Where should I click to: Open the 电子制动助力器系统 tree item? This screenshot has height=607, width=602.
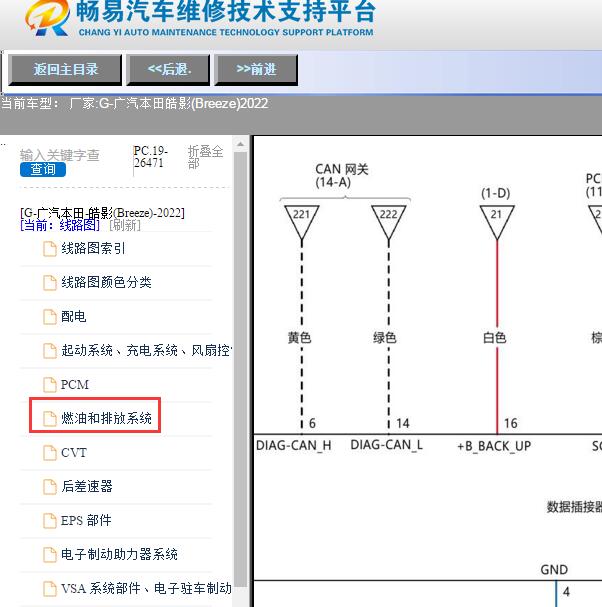pos(119,555)
